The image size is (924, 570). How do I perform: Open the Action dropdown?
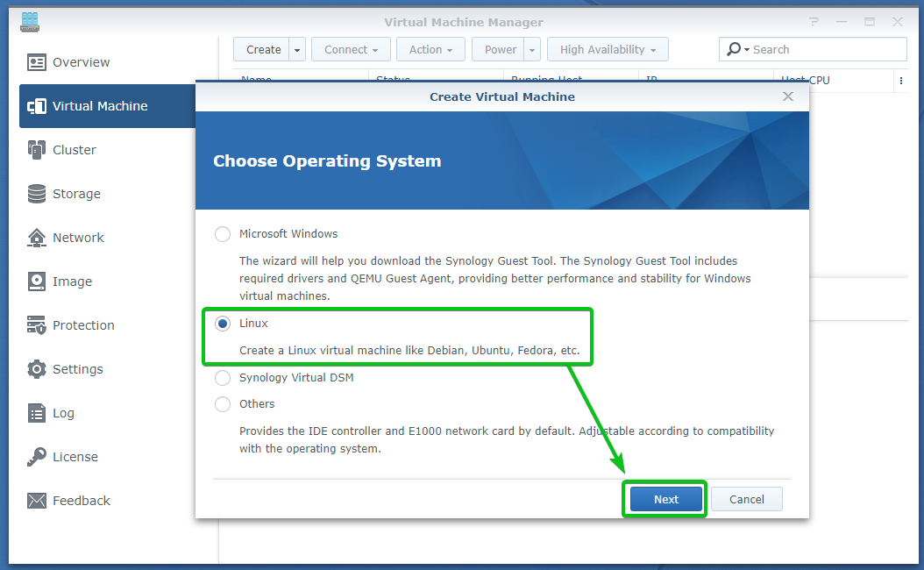pyautogui.click(x=430, y=49)
